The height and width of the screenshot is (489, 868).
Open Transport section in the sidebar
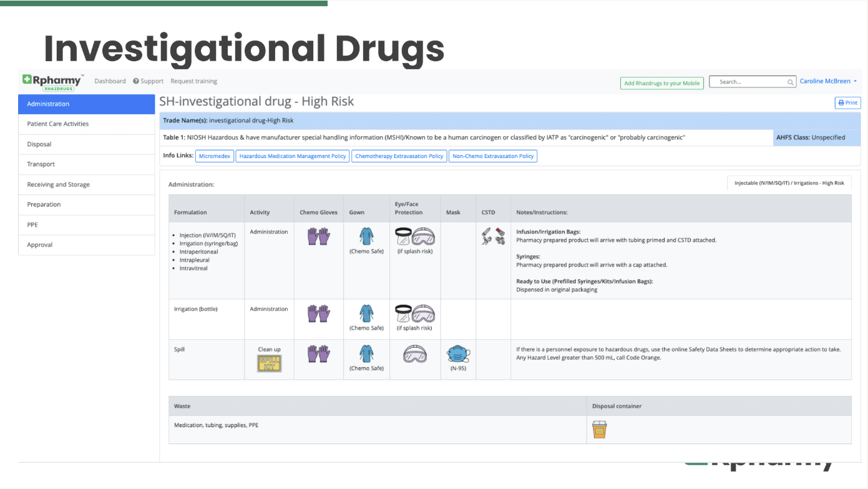87,164
